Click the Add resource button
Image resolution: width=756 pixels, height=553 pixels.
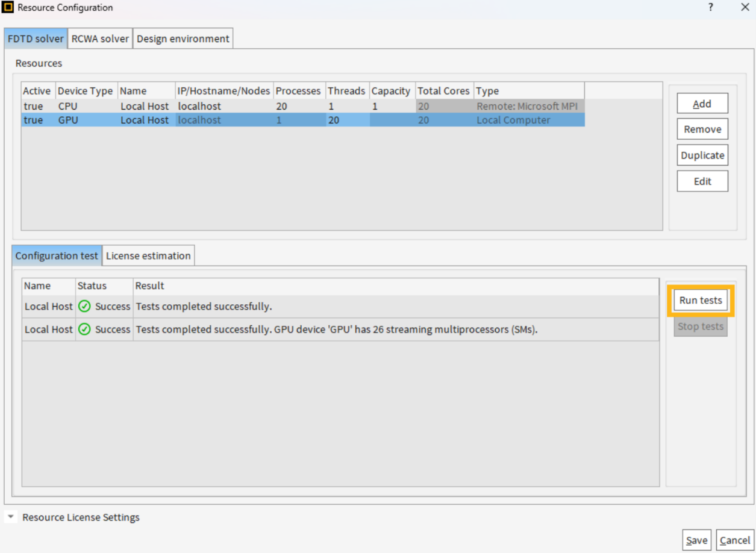702,104
